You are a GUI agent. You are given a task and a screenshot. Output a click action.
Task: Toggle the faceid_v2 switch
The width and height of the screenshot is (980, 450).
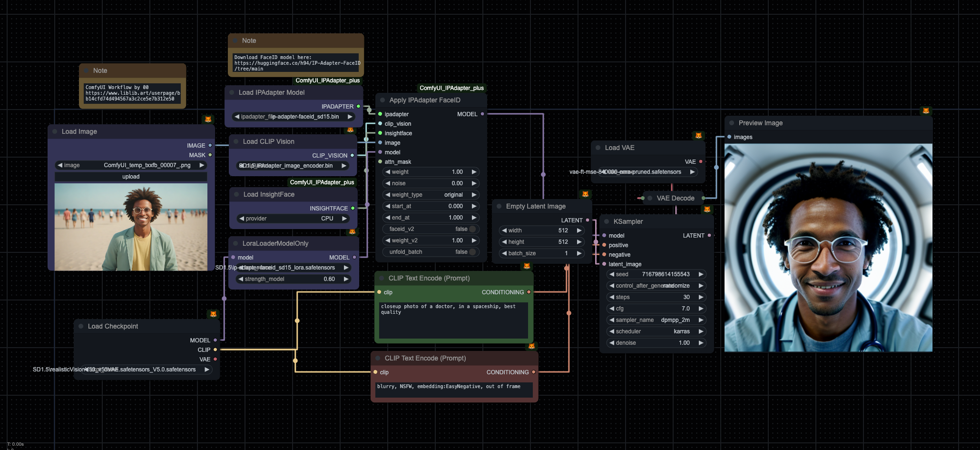(472, 229)
